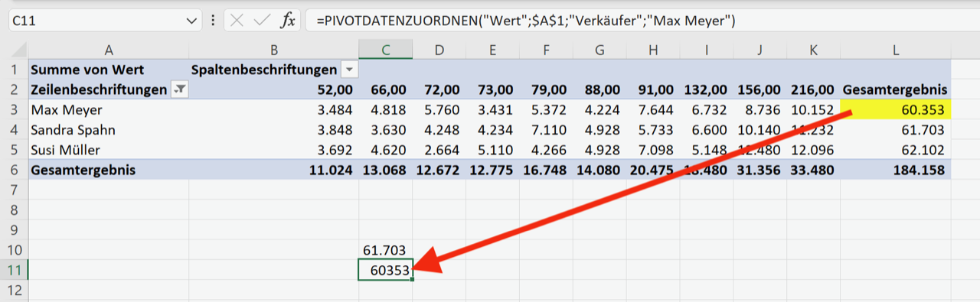Open the Spaltenbeschriftungen filter dropdown
The width and height of the screenshot is (980, 302).
coord(350,70)
